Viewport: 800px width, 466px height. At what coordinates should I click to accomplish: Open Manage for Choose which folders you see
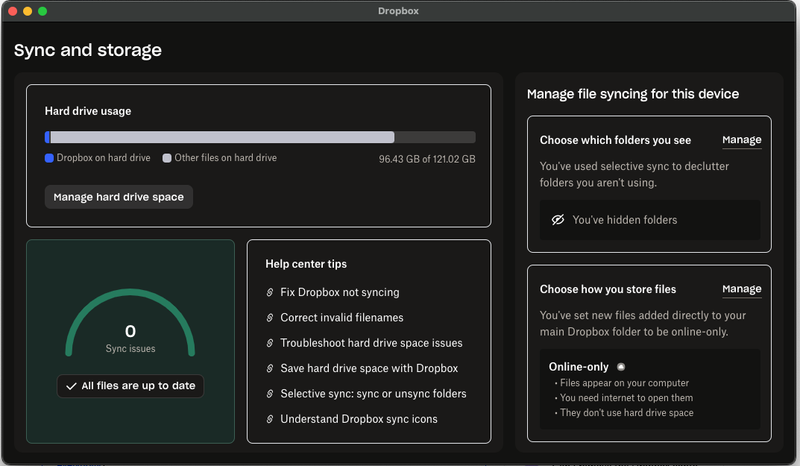(741, 141)
